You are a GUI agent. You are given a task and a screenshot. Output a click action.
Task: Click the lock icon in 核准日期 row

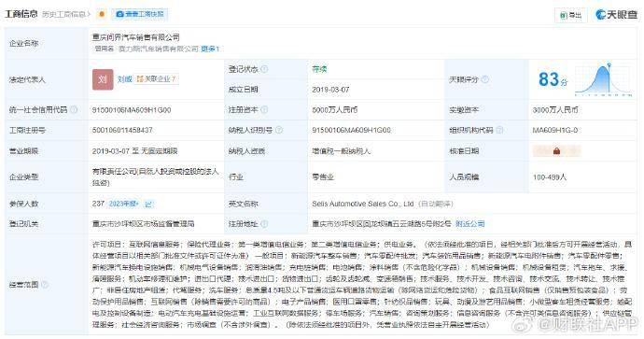coord(556,150)
